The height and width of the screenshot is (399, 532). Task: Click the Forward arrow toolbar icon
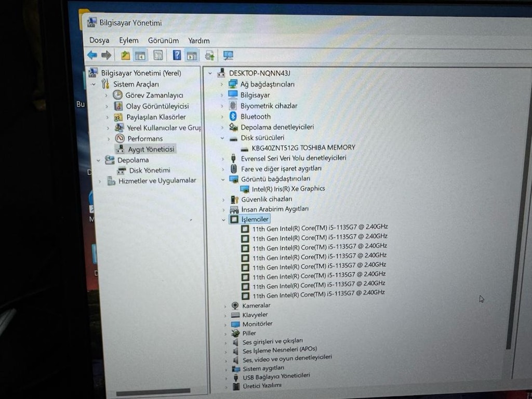107,55
